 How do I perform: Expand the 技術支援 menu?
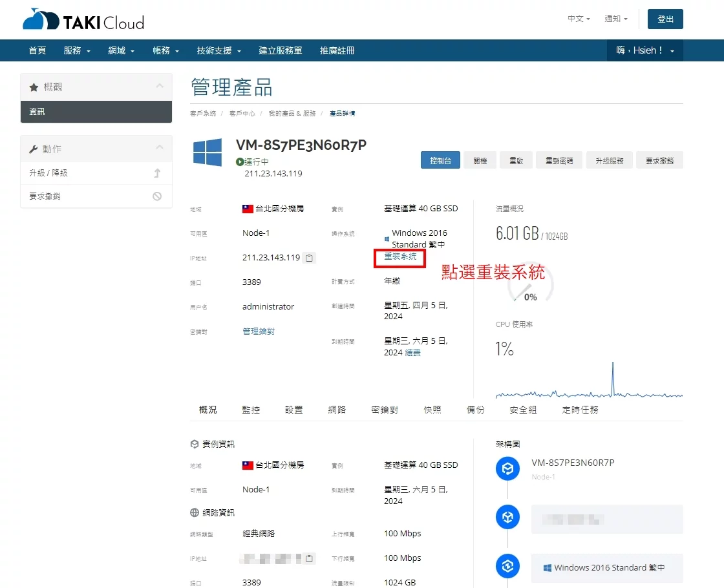(219, 51)
